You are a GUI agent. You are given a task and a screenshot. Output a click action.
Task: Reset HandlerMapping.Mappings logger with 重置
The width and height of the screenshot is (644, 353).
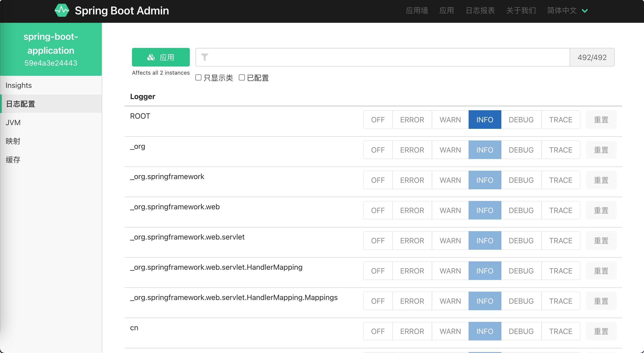click(601, 301)
